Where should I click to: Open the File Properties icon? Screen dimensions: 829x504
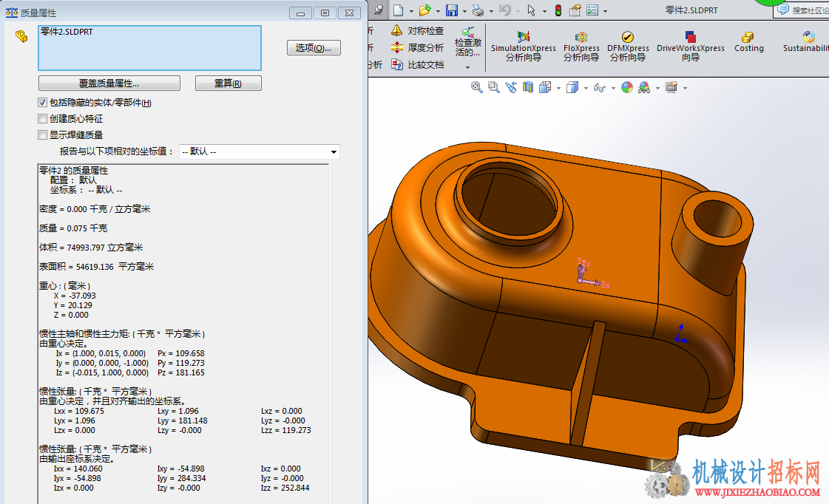click(x=575, y=10)
